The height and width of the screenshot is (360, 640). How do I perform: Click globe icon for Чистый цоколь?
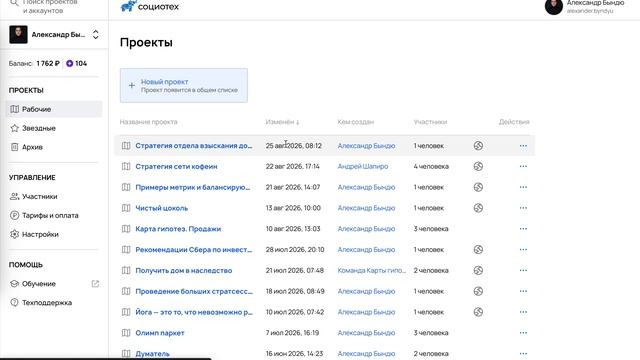(478, 208)
